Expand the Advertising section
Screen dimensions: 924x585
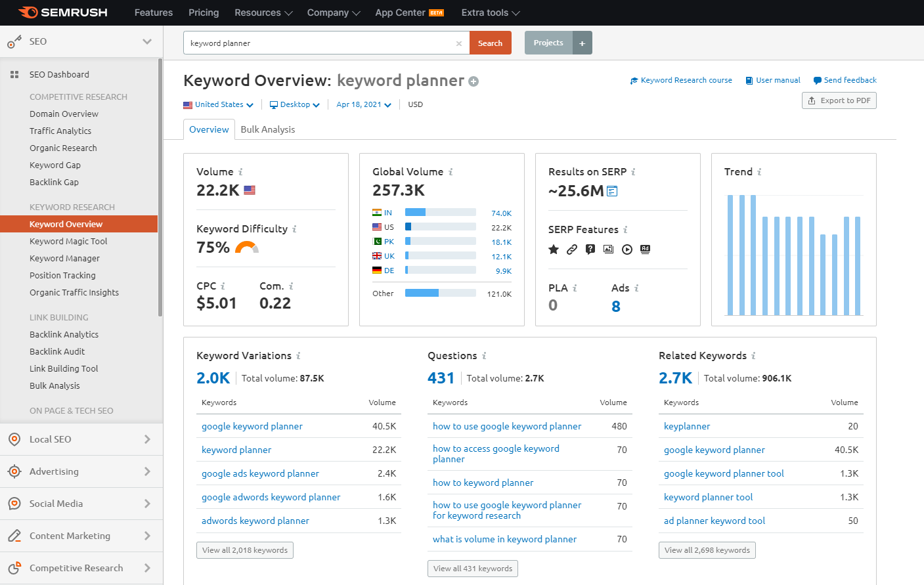pos(81,471)
